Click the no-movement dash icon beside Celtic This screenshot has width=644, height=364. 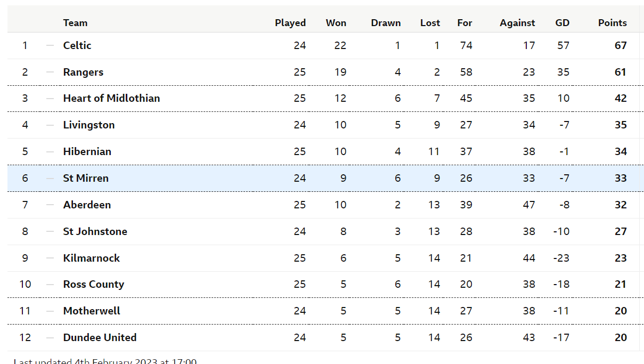click(50, 45)
